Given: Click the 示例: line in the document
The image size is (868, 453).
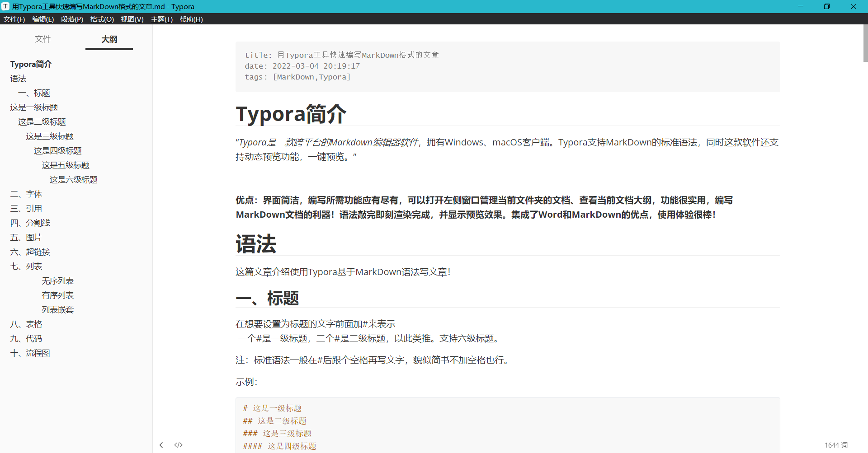Looking at the screenshot, I should click(246, 382).
